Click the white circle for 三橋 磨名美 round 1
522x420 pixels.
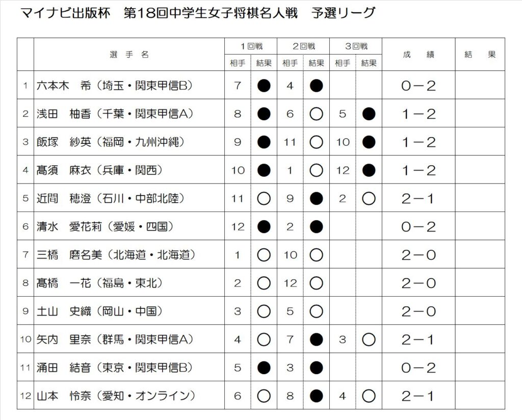(x=264, y=255)
